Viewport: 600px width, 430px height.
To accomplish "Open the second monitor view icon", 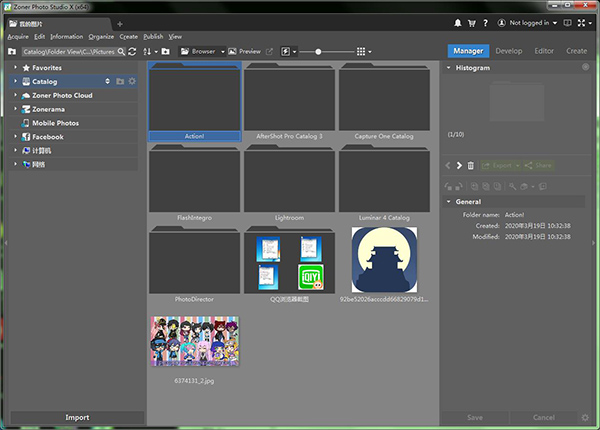I will point(567,23).
